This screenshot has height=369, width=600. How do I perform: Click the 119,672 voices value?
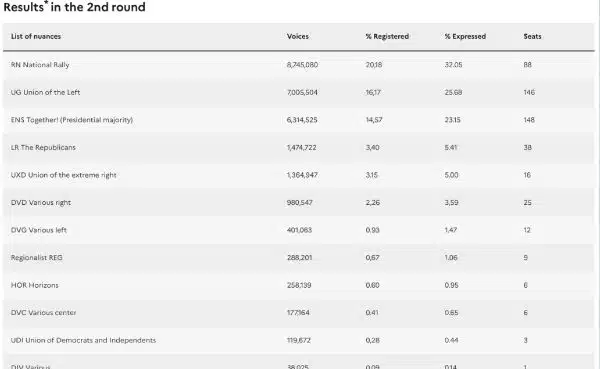pos(299,340)
